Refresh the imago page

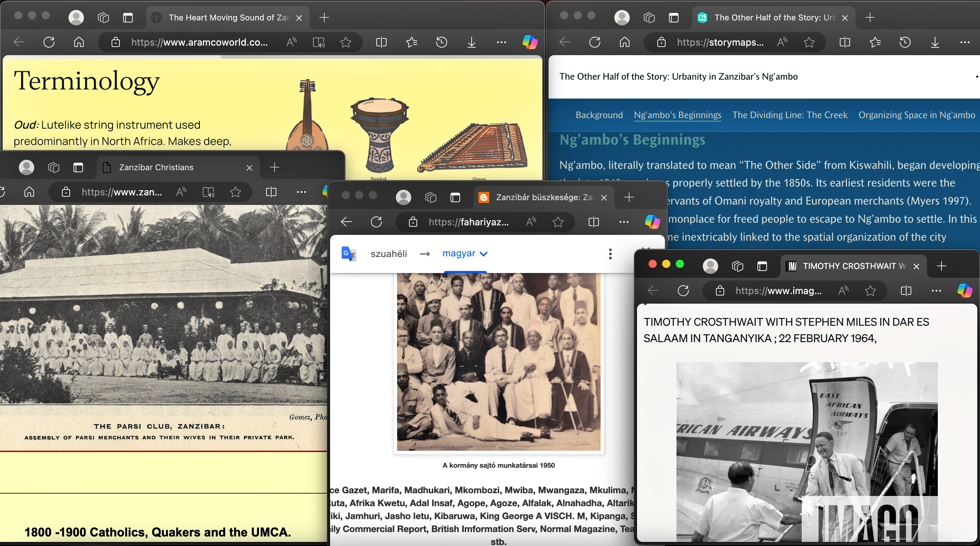683,291
